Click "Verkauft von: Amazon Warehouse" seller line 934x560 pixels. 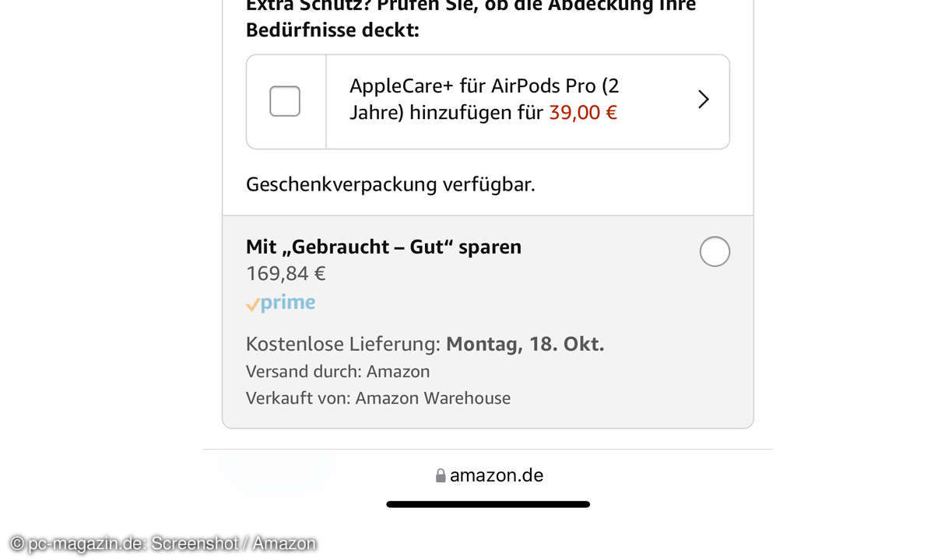click(378, 398)
